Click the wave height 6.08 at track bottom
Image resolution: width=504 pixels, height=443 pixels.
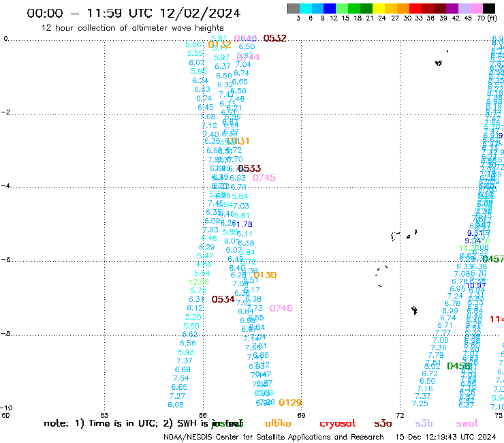coord(176,405)
